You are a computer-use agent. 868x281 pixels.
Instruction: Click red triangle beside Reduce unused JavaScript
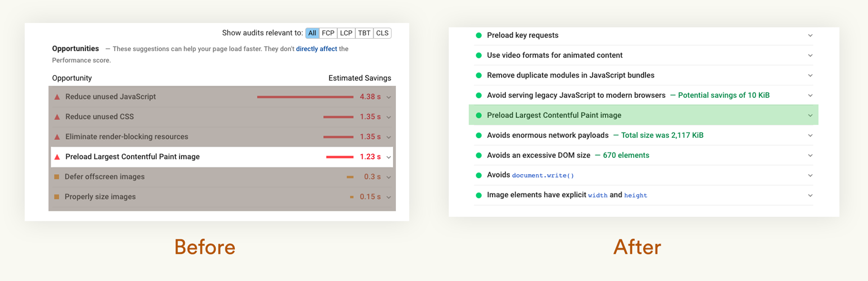pos(57,97)
